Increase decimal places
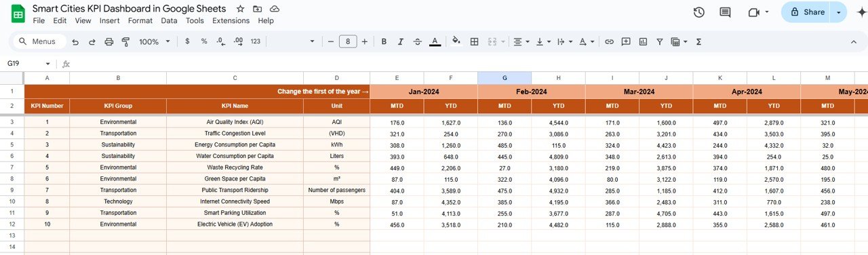The height and width of the screenshot is (255, 868). [238, 41]
